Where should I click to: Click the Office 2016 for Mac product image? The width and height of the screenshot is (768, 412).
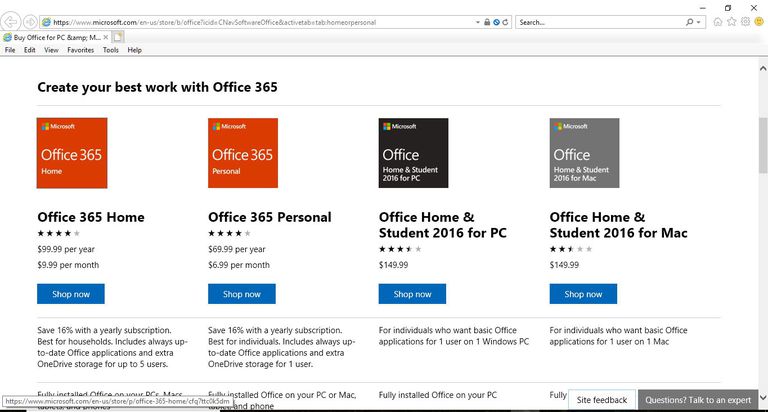point(584,153)
